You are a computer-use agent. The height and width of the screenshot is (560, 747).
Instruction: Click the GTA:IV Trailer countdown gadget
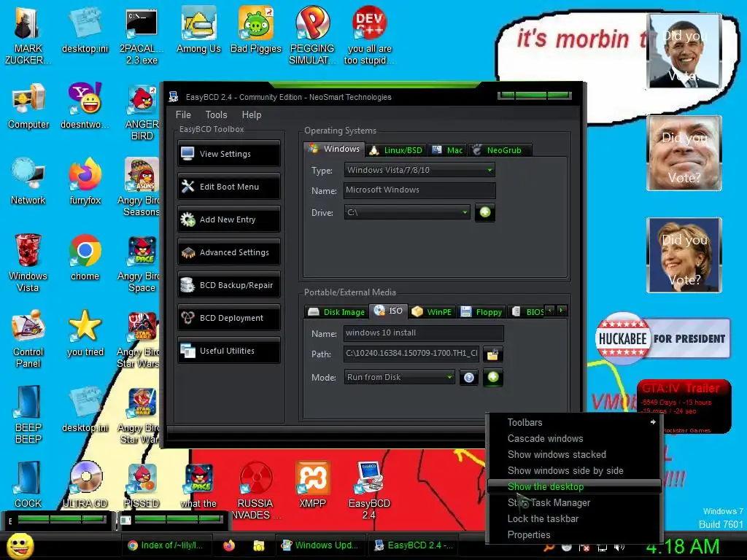click(x=684, y=405)
